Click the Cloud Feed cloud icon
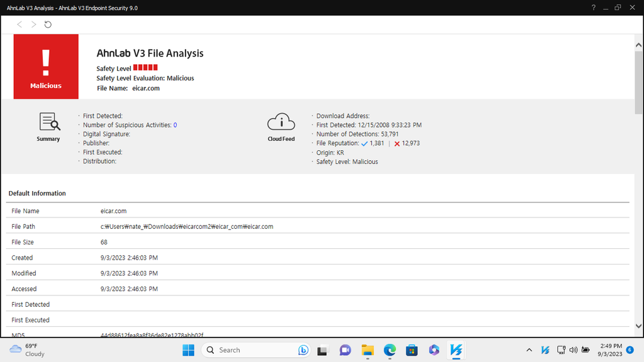Viewport: 644px width, 362px height. tap(281, 121)
